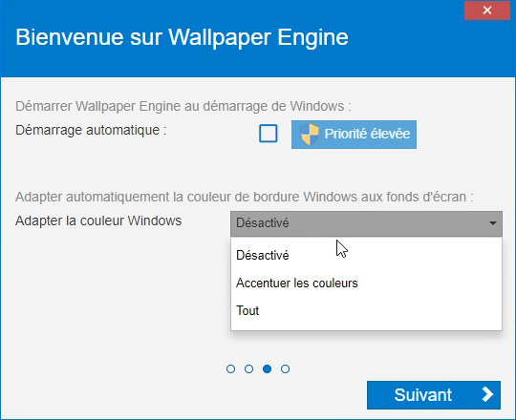Jump to the fourth page indicator dot
The height and width of the screenshot is (420, 516).
(x=285, y=368)
